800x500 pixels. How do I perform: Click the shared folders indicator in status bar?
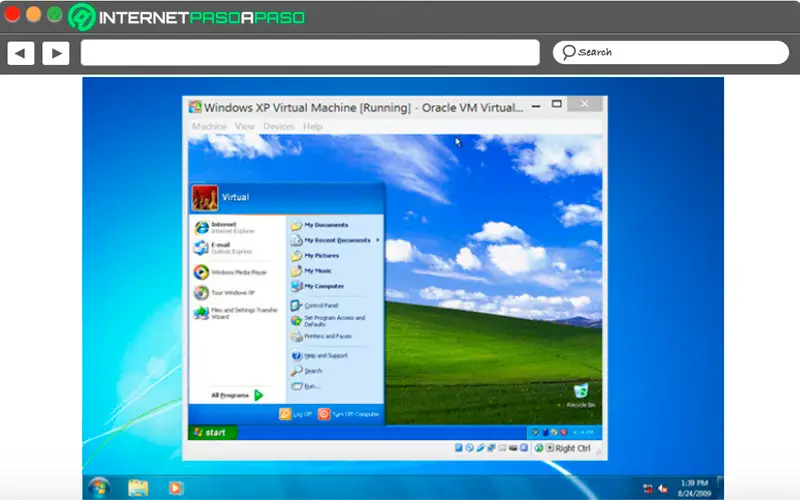[x=502, y=447]
